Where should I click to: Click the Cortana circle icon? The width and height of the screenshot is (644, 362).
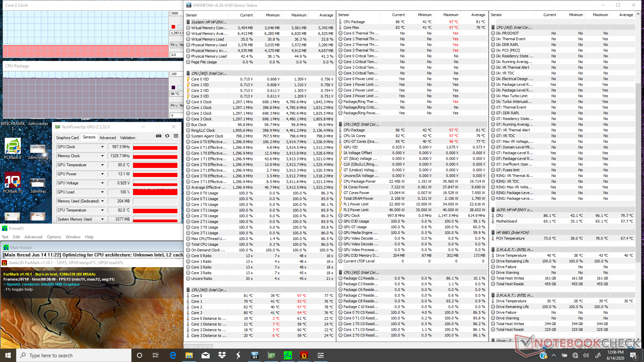140,355
